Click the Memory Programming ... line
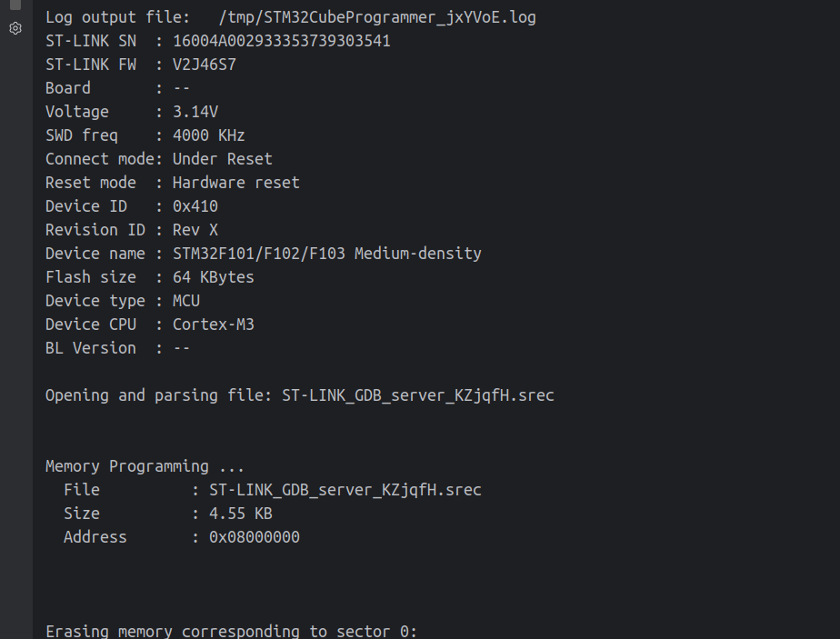 click(x=145, y=466)
